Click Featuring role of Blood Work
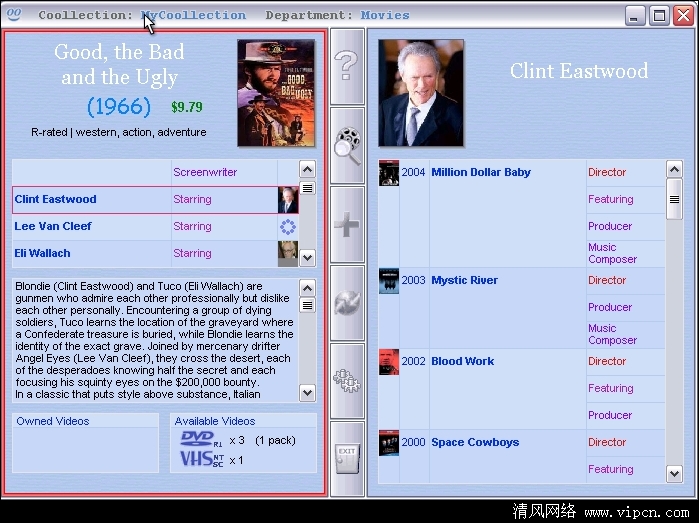699x523 pixels. (x=611, y=388)
